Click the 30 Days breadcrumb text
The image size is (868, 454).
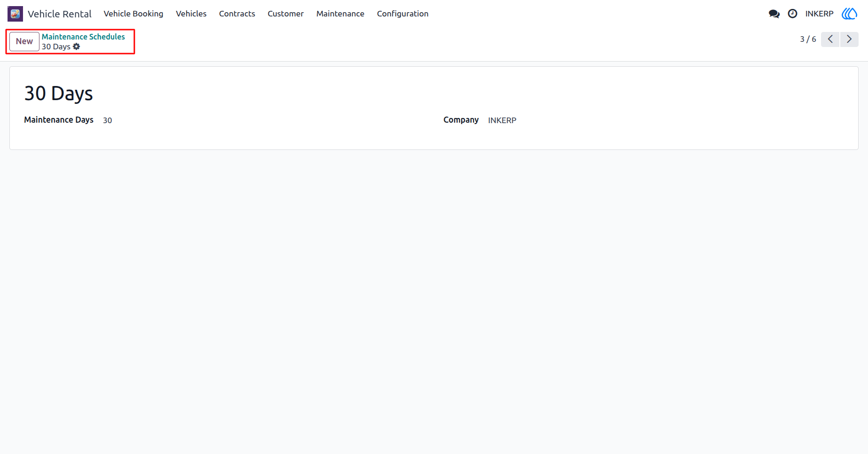56,47
